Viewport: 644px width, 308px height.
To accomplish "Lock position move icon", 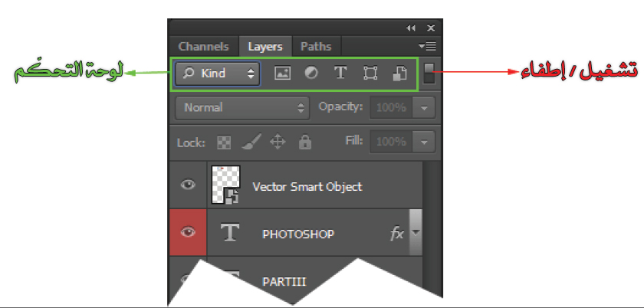I will pyautogui.click(x=278, y=143).
